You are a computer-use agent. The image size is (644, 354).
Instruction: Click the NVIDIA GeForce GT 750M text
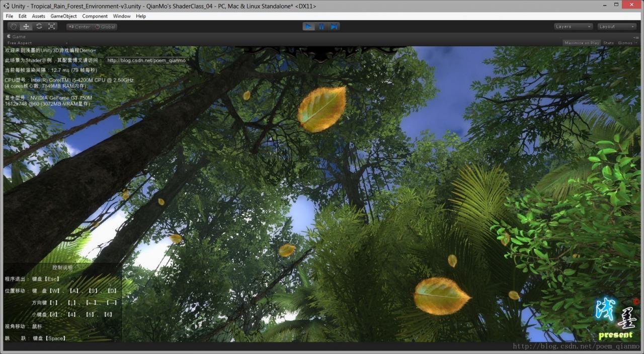tap(48, 98)
